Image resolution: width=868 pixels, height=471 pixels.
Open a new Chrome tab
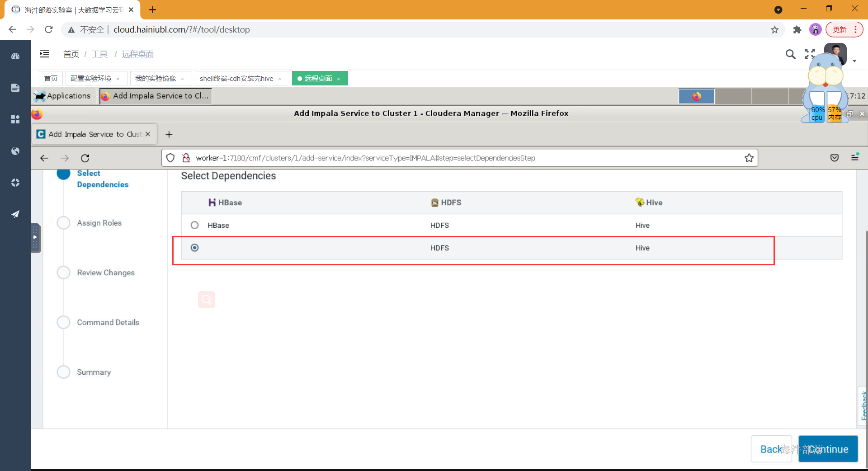tap(153, 9)
